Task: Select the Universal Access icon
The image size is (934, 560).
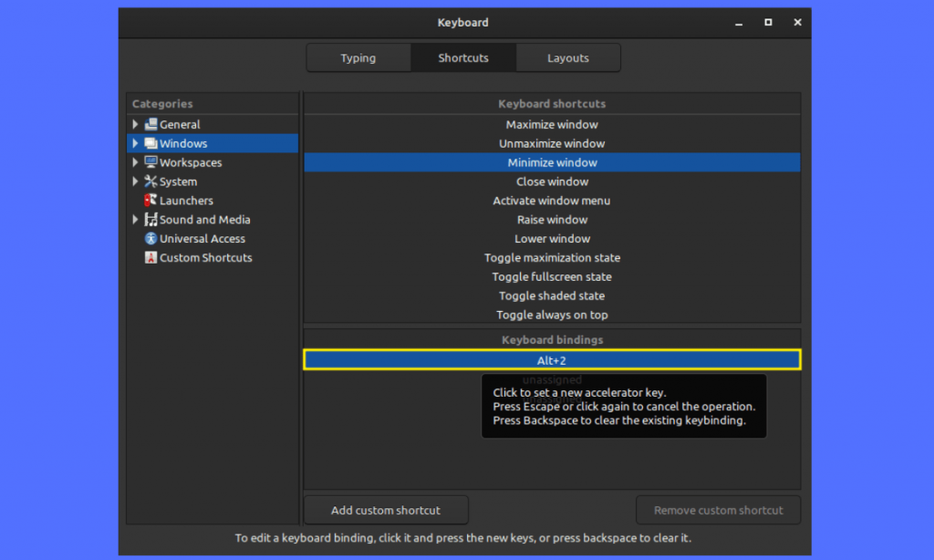Action: point(151,239)
